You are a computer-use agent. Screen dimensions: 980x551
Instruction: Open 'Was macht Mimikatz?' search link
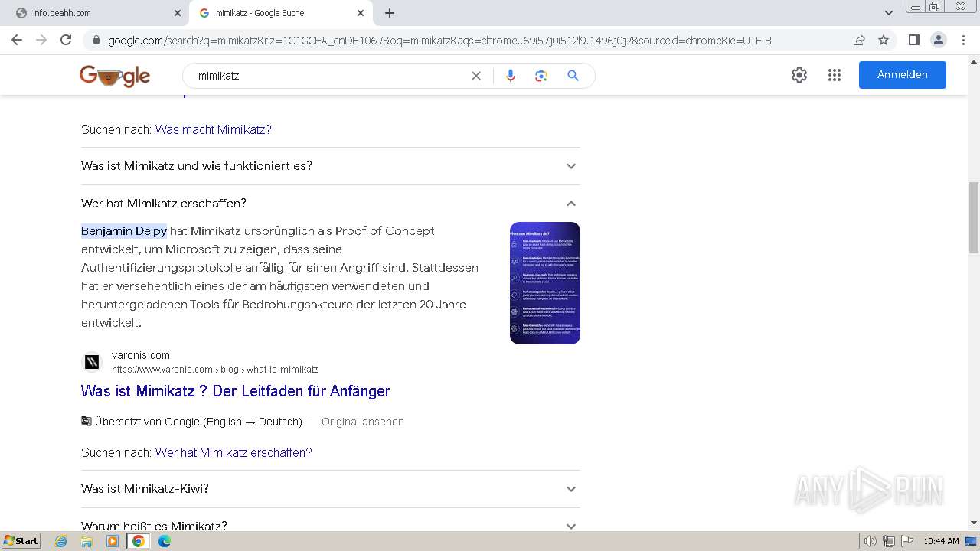(x=213, y=129)
